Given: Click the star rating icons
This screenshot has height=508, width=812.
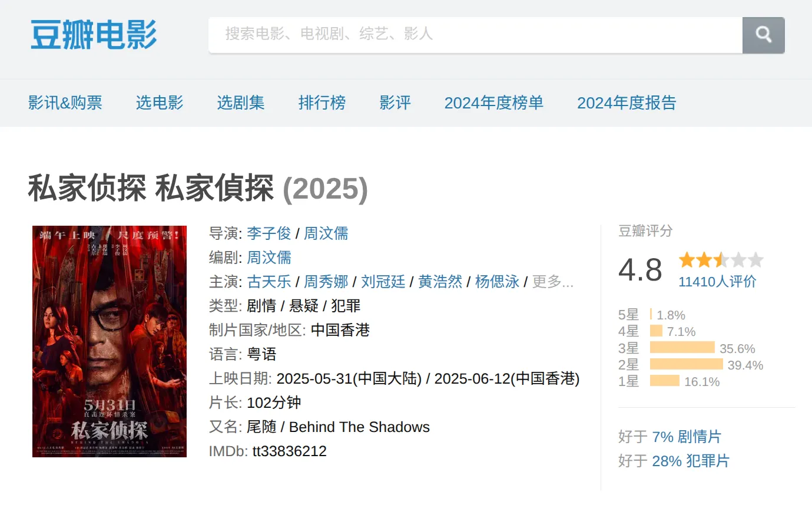Looking at the screenshot, I should click(x=721, y=260).
